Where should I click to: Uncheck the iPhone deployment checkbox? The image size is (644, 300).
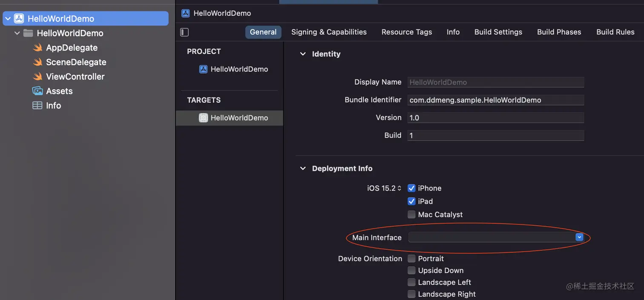pos(411,188)
